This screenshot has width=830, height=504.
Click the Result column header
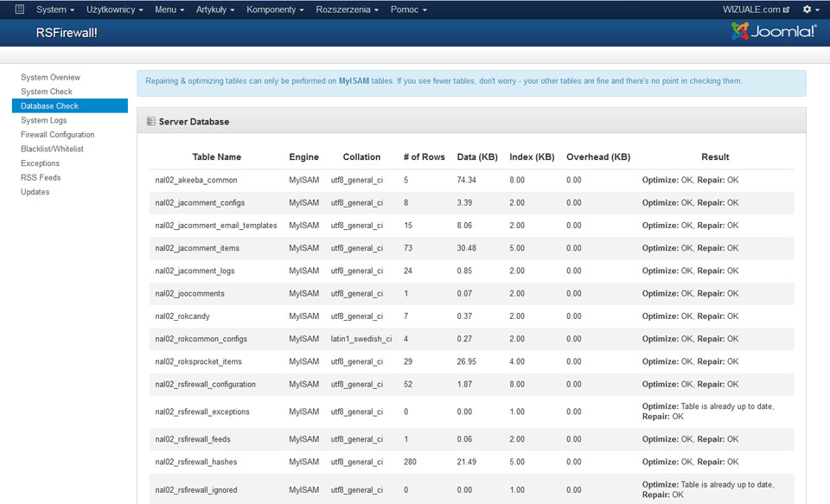tap(715, 157)
